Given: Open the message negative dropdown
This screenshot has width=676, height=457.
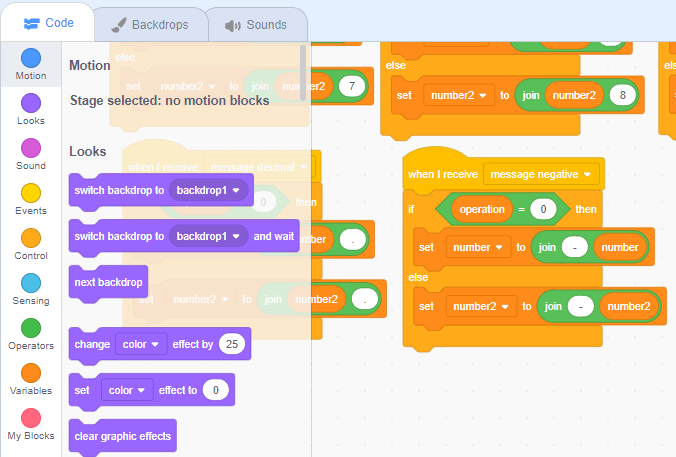Looking at the screenshot, I should (x=541, y=174).
